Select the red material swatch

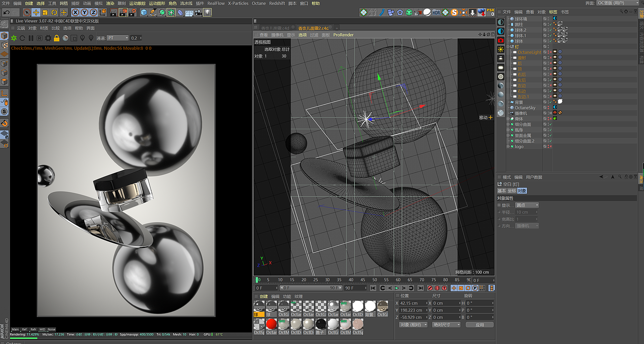click(x=271, y=324)
